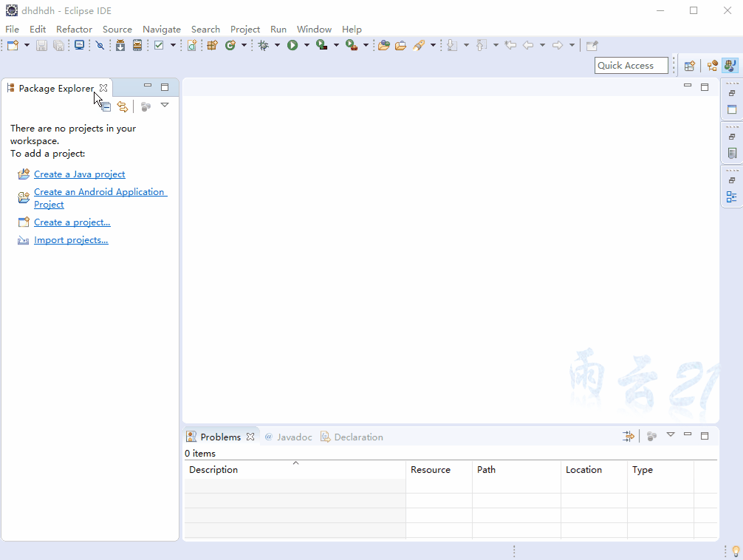Click the Forward navigation arrow
Viewport: 743px width, 560px height.
pos(558,46)
